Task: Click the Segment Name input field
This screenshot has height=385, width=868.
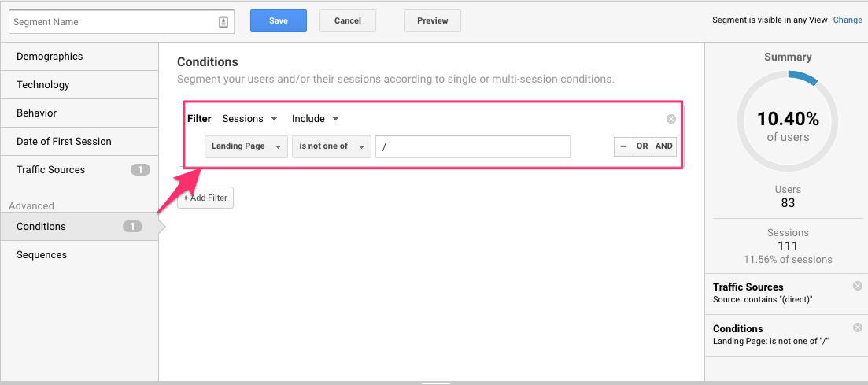Action: pos(110,22)
